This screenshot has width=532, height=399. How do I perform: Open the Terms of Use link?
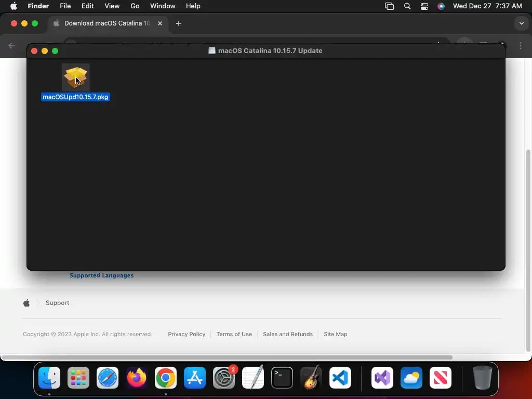coord(234,334)
